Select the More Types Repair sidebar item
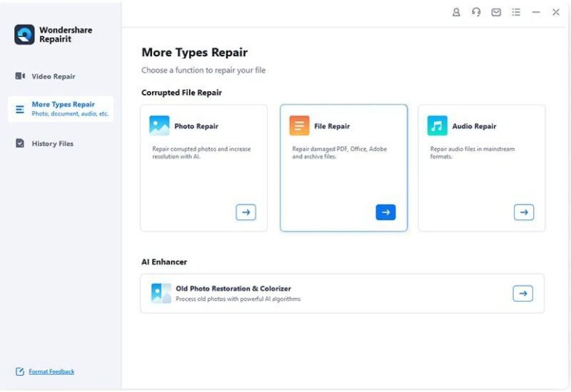This screenshot has height=392, width=571. tap(61, 109)
